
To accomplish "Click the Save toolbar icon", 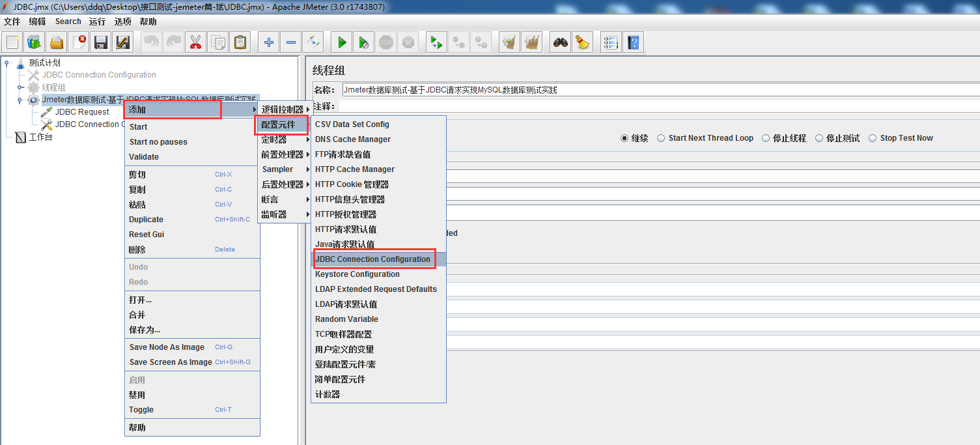I will coord(100,42).
